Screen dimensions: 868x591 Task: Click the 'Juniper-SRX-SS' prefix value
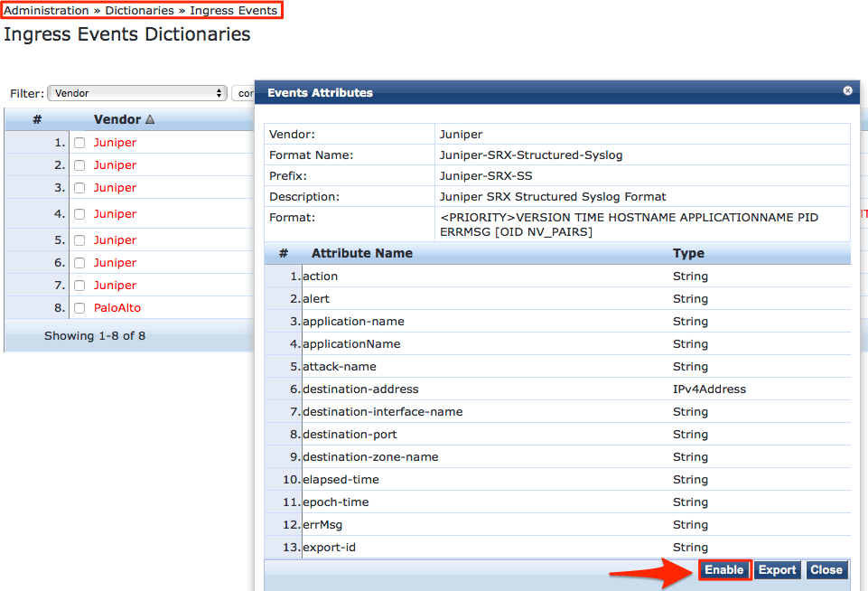[486, 176]
